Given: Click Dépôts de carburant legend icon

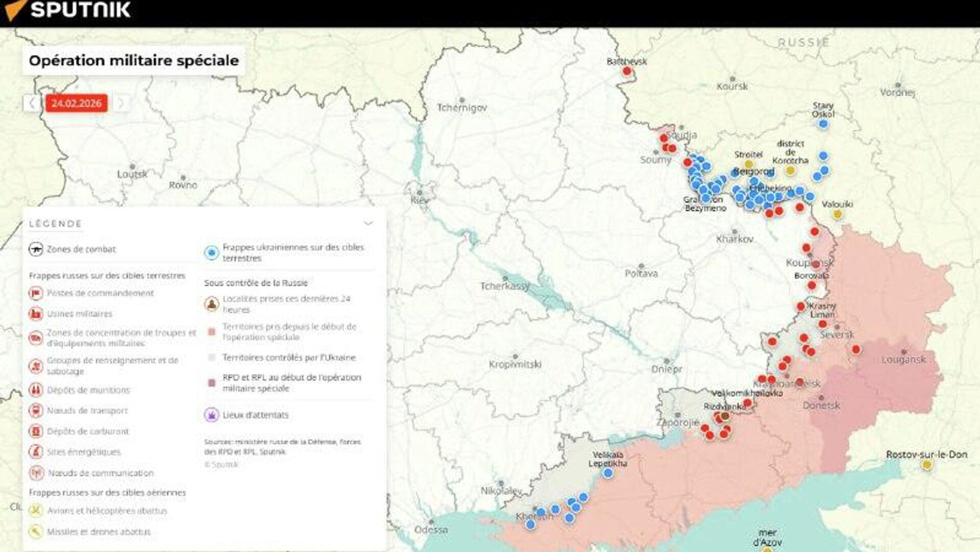Looking at the screenshot, I should pyautogui.click(x=36, y=431).
